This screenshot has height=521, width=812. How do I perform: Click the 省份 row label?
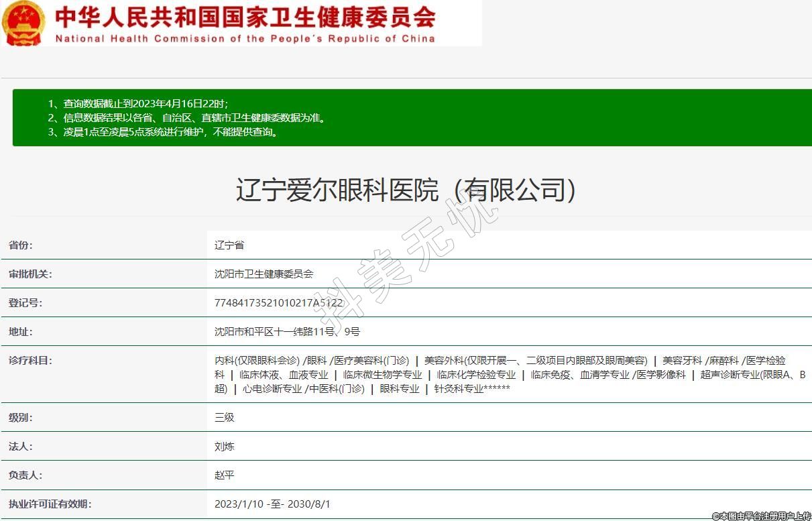click(x=20, y=245)
